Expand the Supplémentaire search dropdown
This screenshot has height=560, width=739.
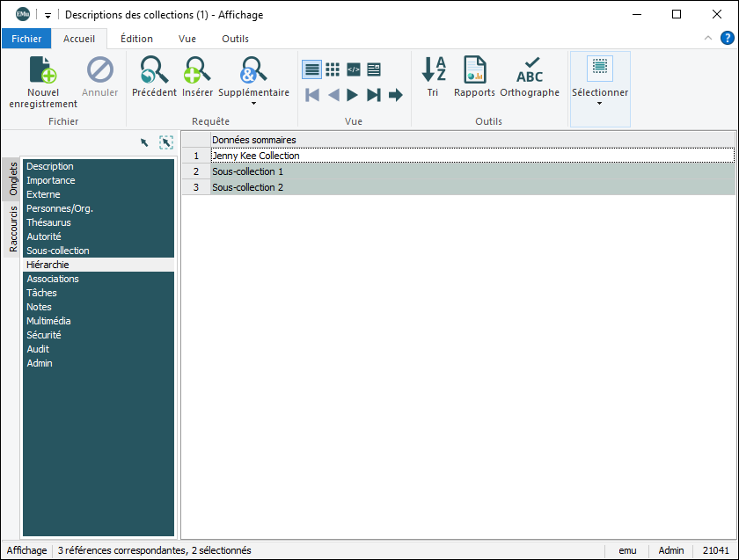[x=253, y=104]
